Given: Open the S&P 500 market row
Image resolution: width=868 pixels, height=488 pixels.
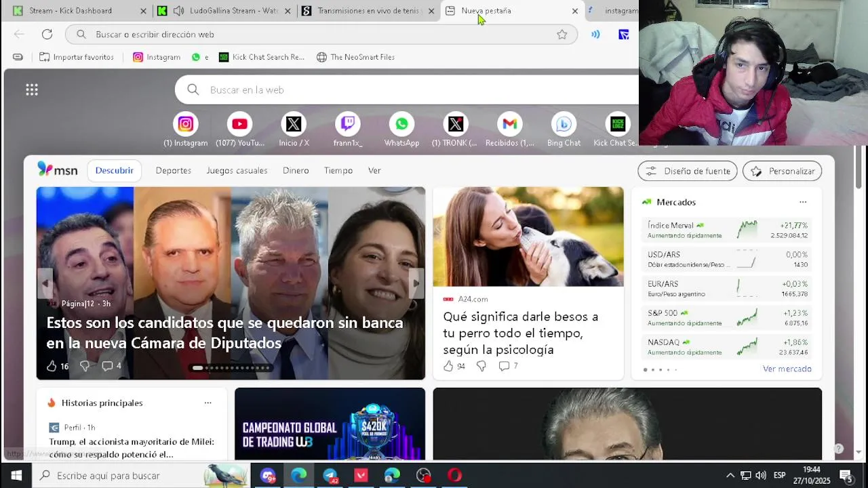Looking at the screenshot, I should coord(728,318).
